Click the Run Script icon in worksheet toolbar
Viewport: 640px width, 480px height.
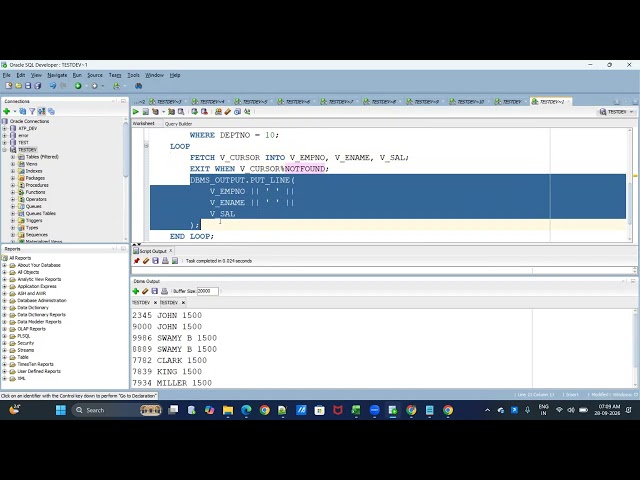[145, 111]
